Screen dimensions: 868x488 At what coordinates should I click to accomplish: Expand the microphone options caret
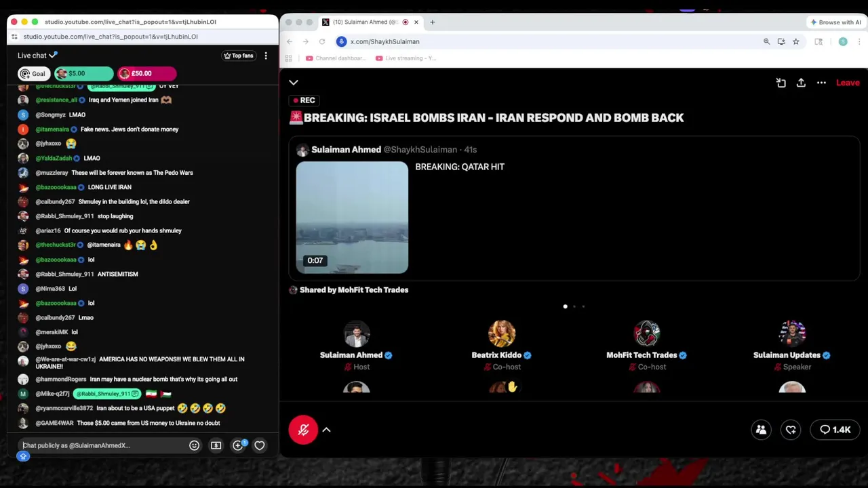326,430
